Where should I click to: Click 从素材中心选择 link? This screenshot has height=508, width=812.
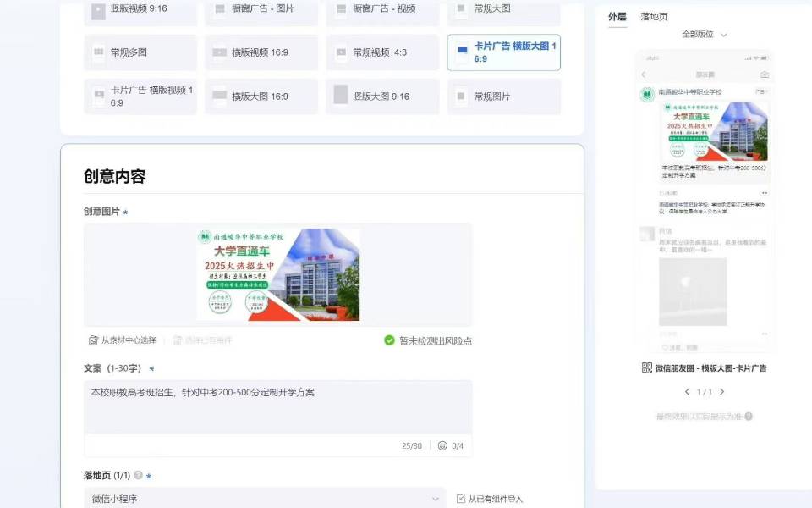123,340
